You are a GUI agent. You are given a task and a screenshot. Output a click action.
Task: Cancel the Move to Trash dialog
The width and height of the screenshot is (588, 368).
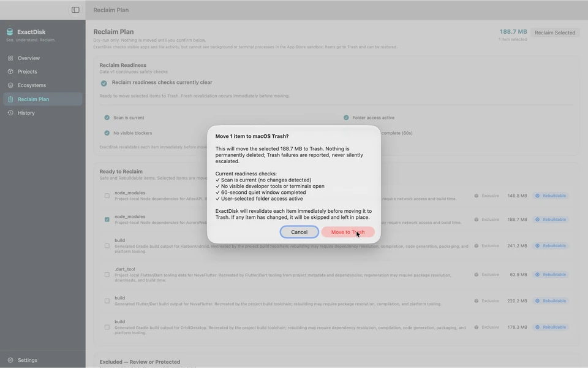click(300, 232)
